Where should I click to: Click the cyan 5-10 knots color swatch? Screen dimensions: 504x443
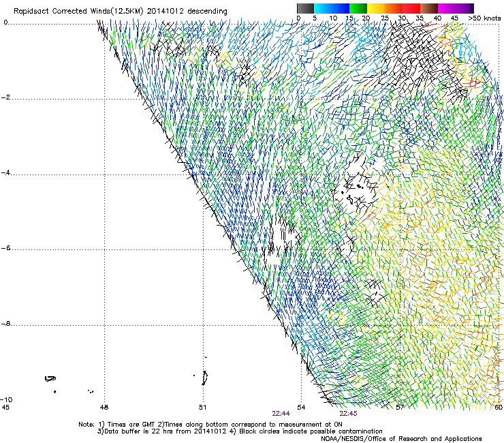(323, 8)
